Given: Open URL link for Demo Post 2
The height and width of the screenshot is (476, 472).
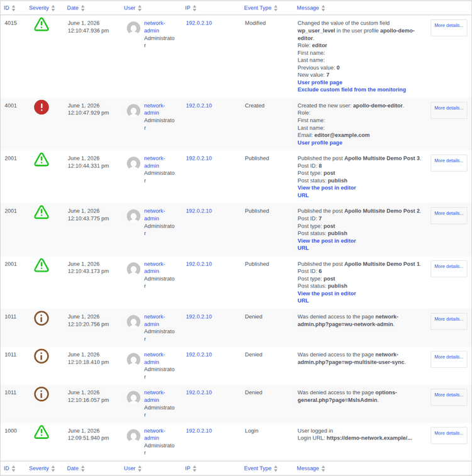Looking at the screenshot, I should 303,248.
